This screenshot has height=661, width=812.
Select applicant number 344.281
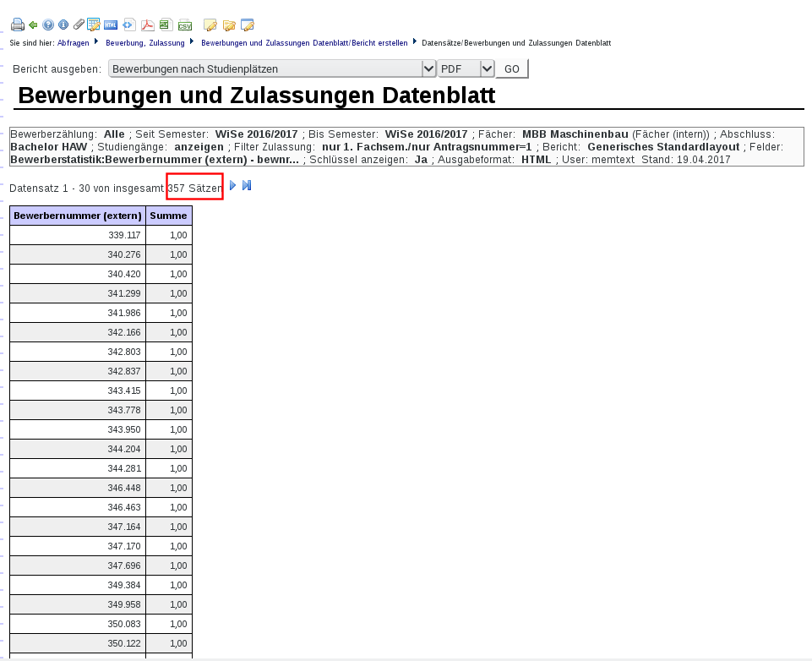pyautogui.click(x=124, y=468)
